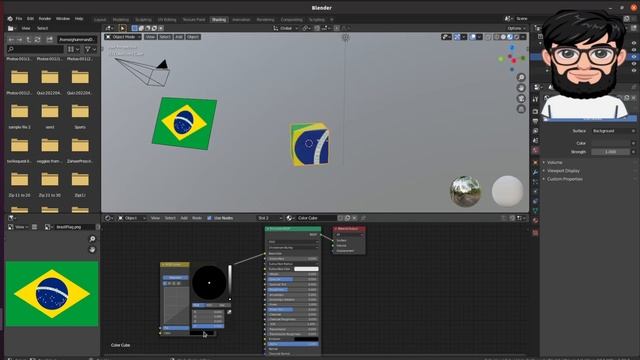The image size is (640, 360).
Task: Go to parent directory in file browser
Action: tap(29, 40)
